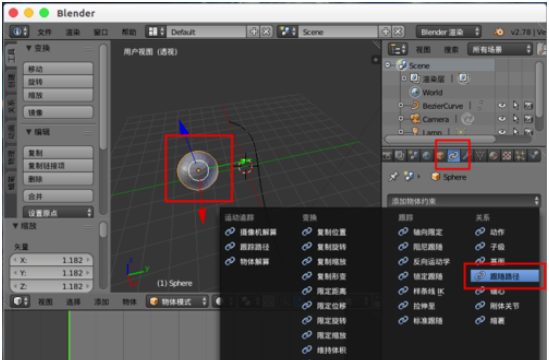
Task: Open the 所有场景 outliner display dropdown
Action: [500, 49]
